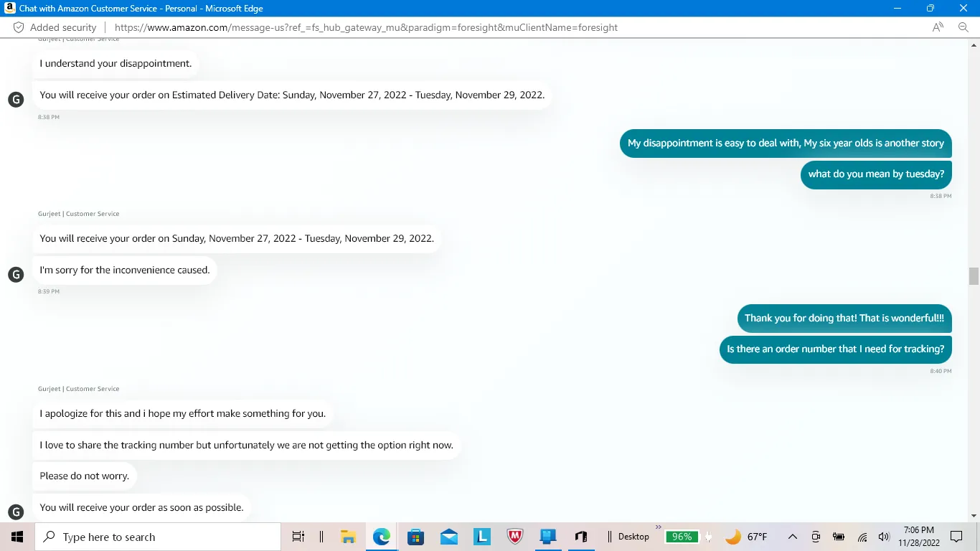Click the zoom magnifier icon in address bar
This screenshot has width=980, height=551.
click(963, 27)
